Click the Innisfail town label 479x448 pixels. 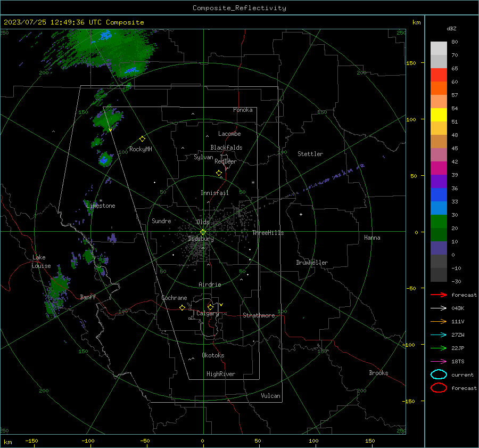click(214, 193)
